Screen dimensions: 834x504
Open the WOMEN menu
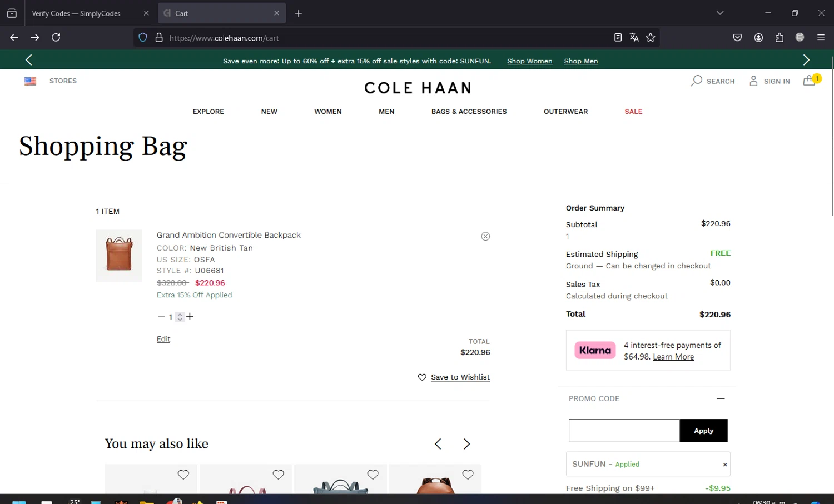[x=328, y=112]
